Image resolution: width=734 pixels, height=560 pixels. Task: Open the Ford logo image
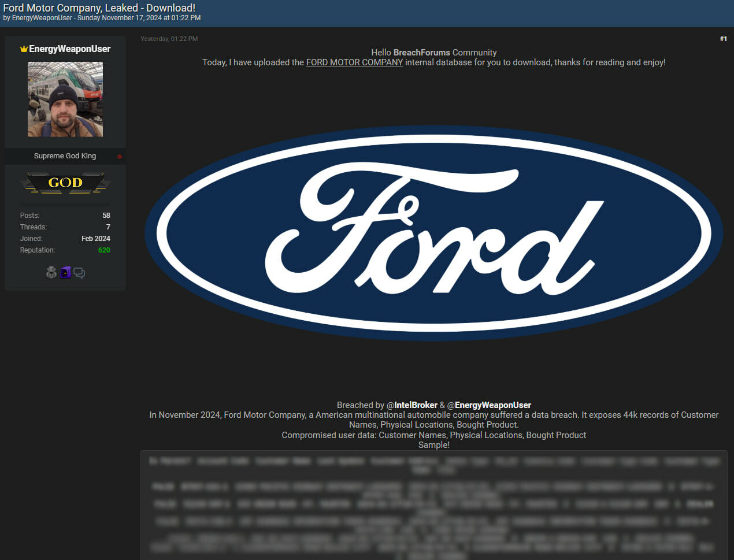click(433, 233)
